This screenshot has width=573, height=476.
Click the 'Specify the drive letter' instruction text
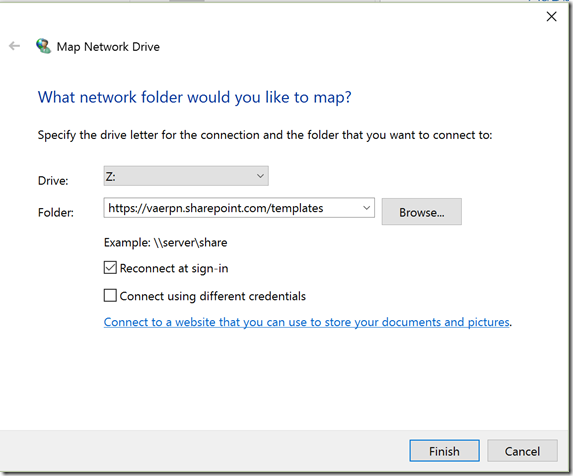click(x=265, y=135)
